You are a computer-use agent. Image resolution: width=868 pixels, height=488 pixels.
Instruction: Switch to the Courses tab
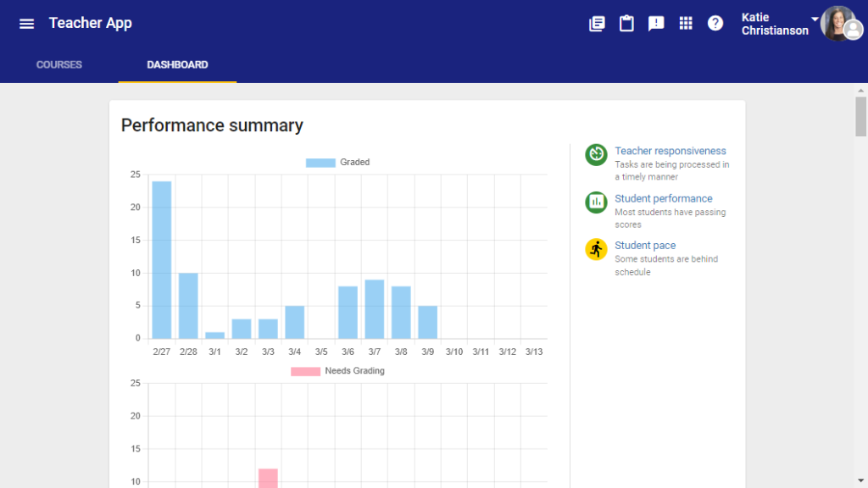(59, 64)
